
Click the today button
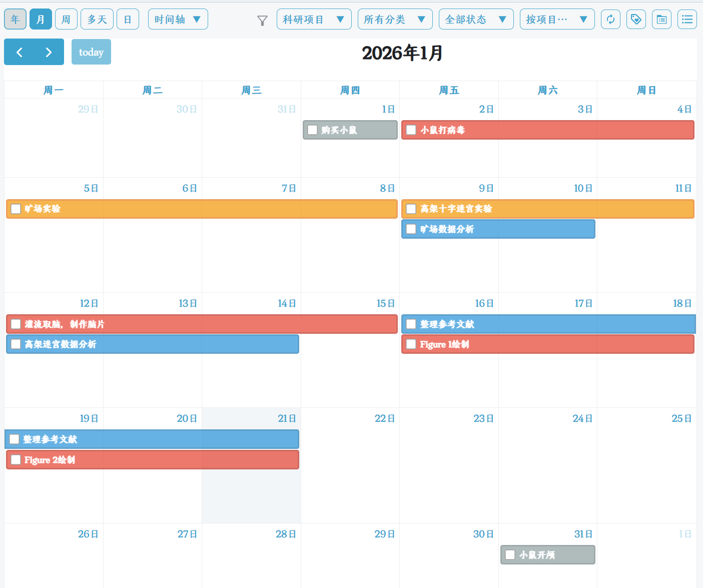[91, 52]
